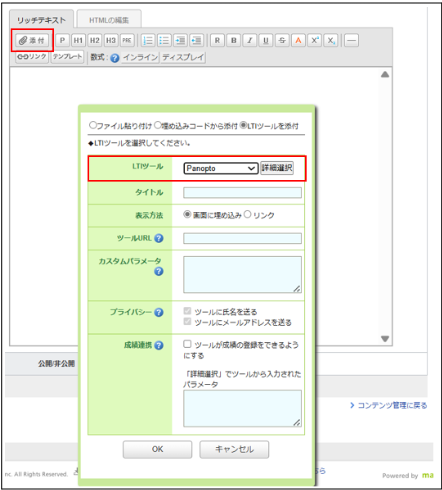Open help icon next to 数式
Image resolution: width=442 pixels, height=490 pixels.
click(x=115, y=58)
